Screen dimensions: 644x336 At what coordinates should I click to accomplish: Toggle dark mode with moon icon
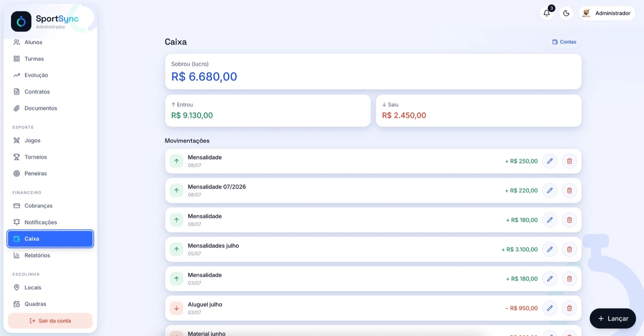pos(566,13)
